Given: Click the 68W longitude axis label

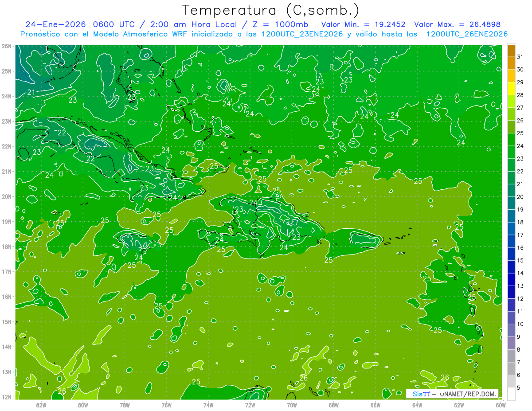Looking at the screenshot, I should [x=334, y=405].
